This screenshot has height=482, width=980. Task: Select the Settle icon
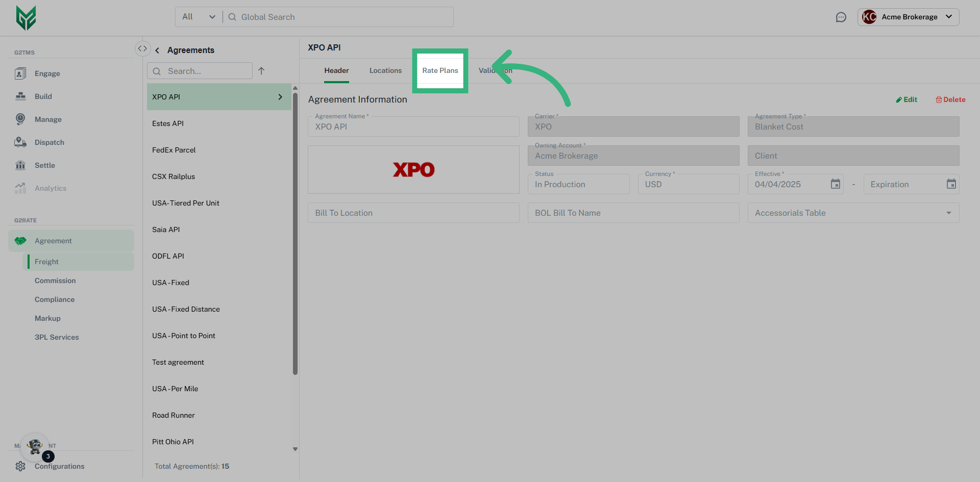[x=20, y=165]
